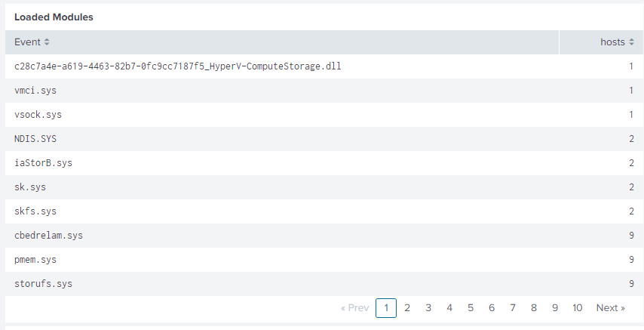
Task: Open results page 6
Action: (x=492, y=308)
